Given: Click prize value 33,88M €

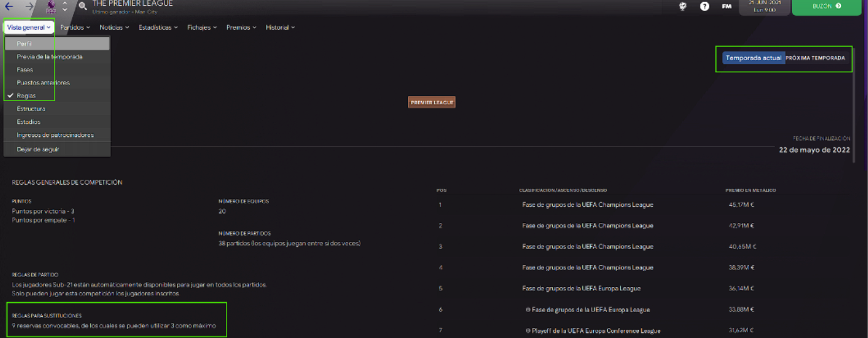Looking at the screenshot, I should tap(741, 309).
